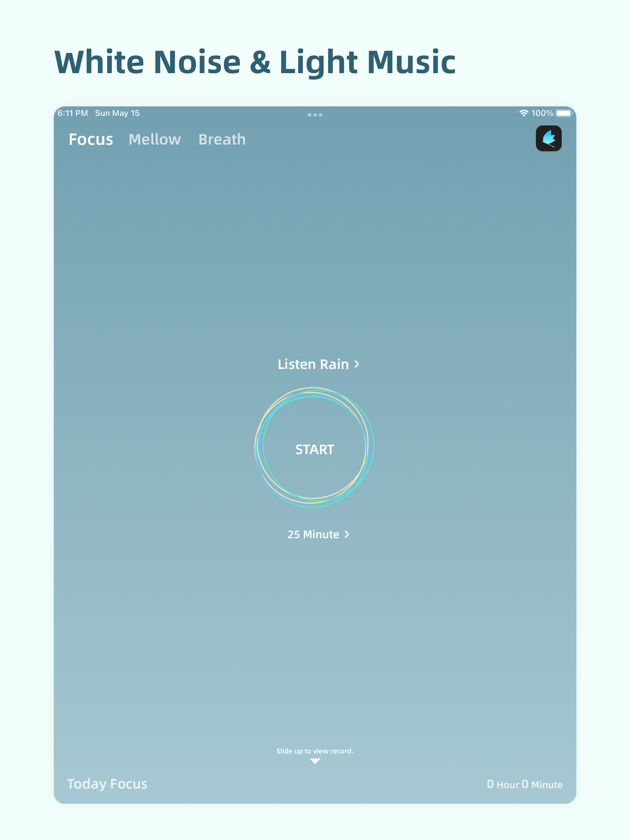Switch to the Mellow tab

[155, 139]
